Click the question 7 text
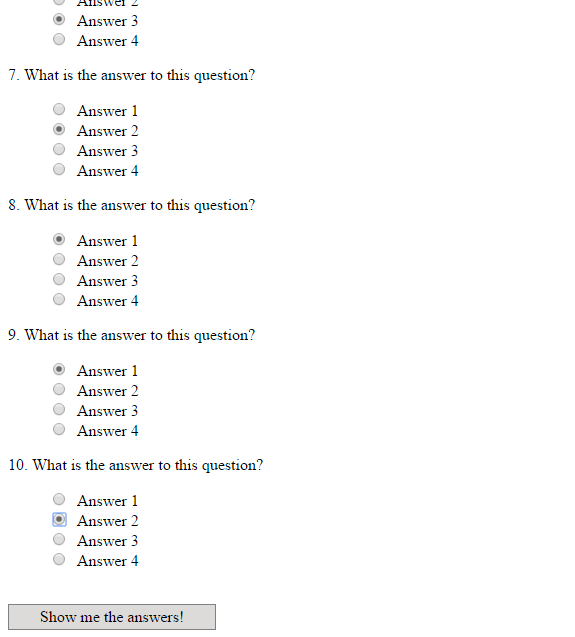This screenshot has width=575, height=637. coord(132,76)
